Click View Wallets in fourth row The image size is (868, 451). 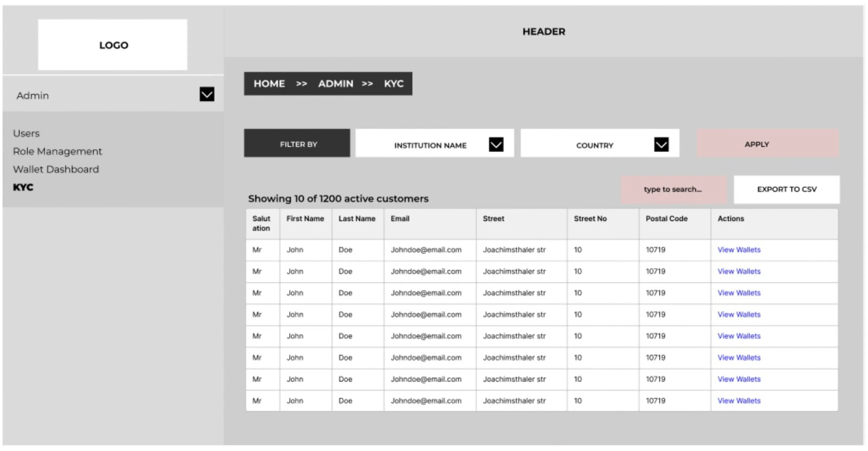(739, 315)
